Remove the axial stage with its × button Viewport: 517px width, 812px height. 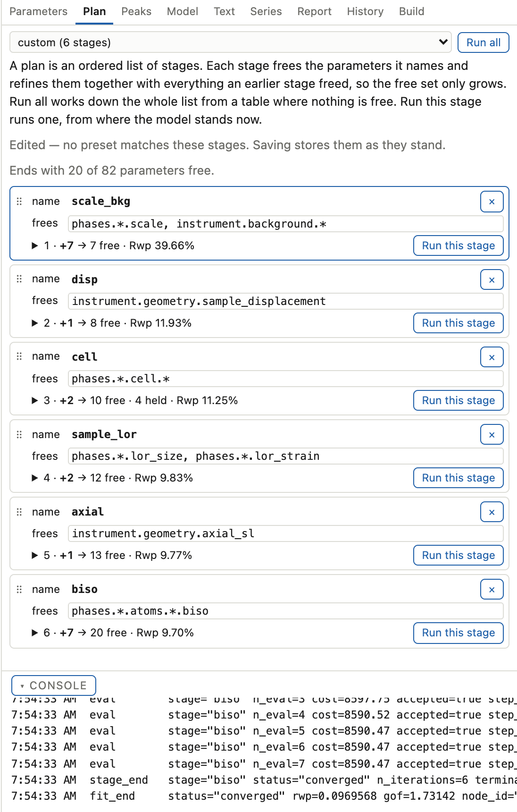[x=492, y=512]
